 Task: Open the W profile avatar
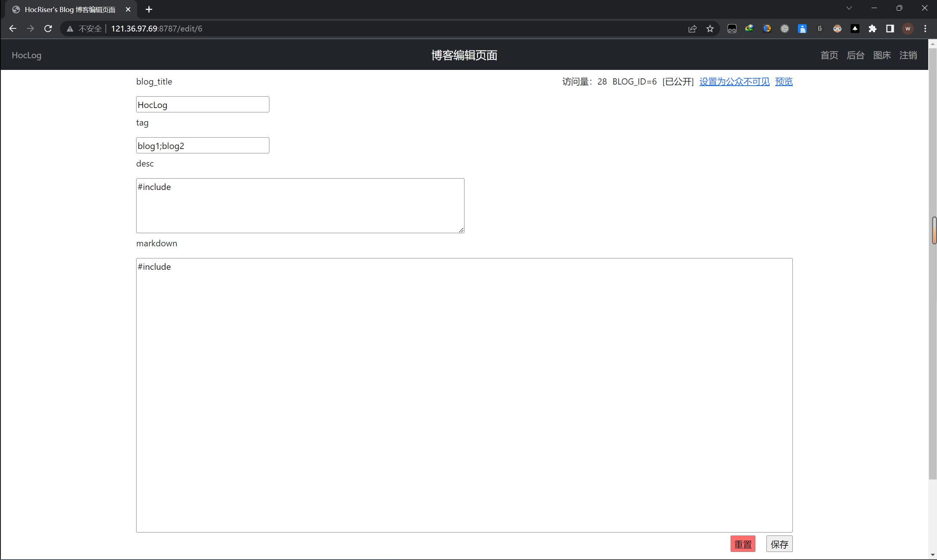coord(908,29)
